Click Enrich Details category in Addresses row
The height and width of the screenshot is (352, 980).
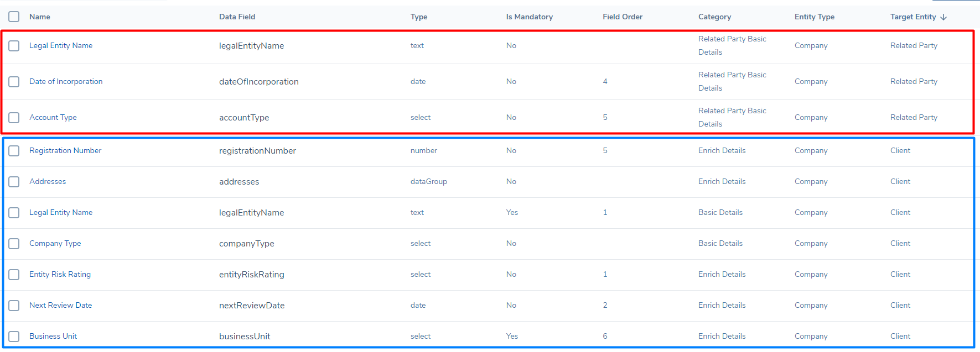click(x=722, y=181)
